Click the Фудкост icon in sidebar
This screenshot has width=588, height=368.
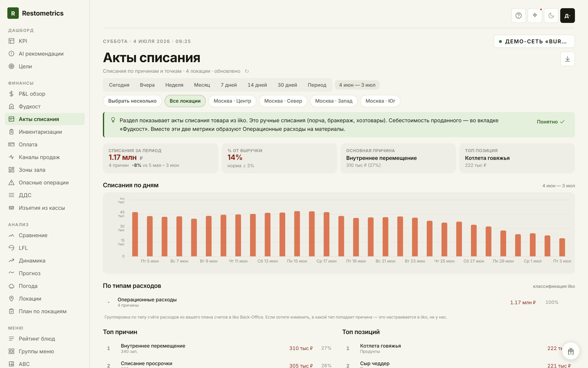tap(11, 106)
